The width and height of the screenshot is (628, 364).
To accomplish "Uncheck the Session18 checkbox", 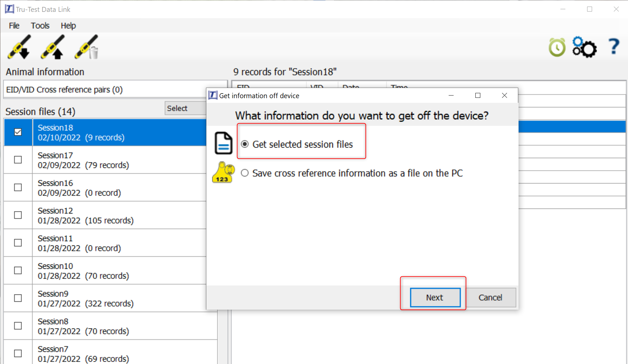I will (18, 132).
